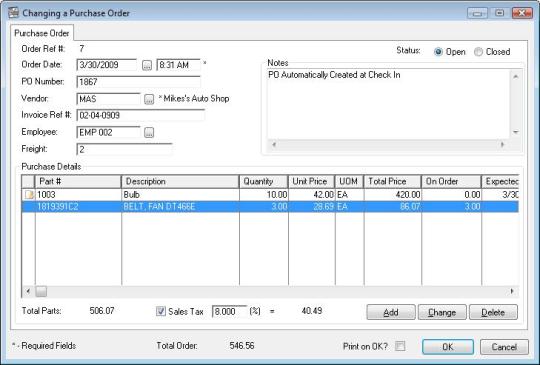
Task: Click the Freight input field
Action: (124, 149)
